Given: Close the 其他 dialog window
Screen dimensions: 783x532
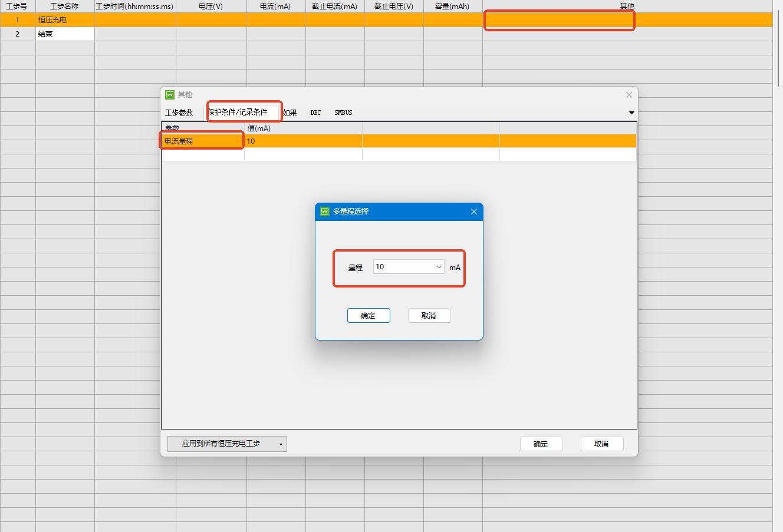Looking at the screenshot, I should coord(629,95).
